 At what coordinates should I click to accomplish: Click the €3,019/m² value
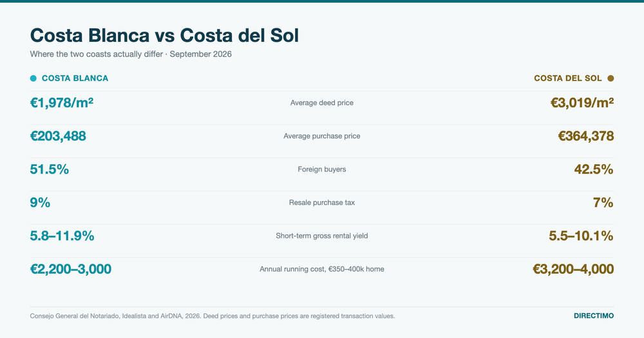tap(582, 102)
